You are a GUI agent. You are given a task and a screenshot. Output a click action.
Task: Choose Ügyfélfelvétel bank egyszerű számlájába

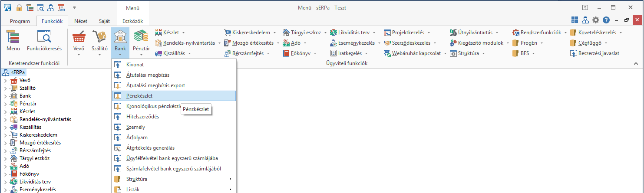[174, 158]
